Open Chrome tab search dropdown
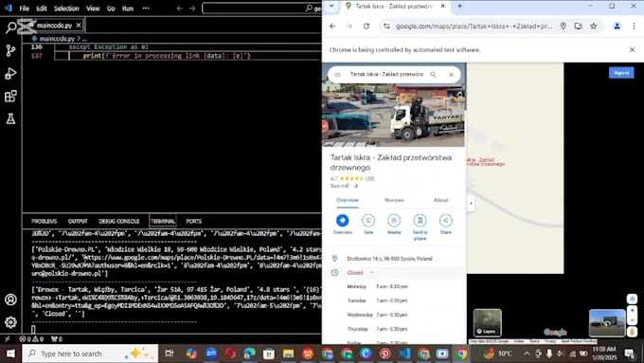Image resolution: width=644 pixels, height=363 pixels. (331, 7)
